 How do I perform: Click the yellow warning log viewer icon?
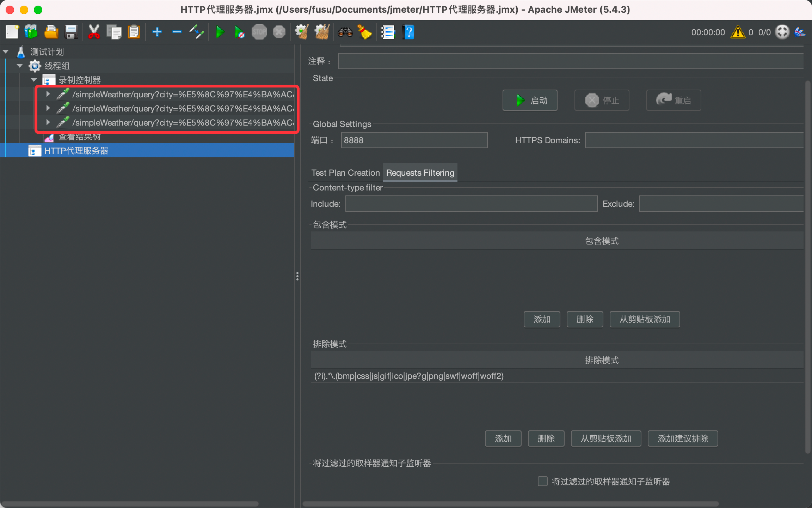pyautogui.click(x=738, y=32)
